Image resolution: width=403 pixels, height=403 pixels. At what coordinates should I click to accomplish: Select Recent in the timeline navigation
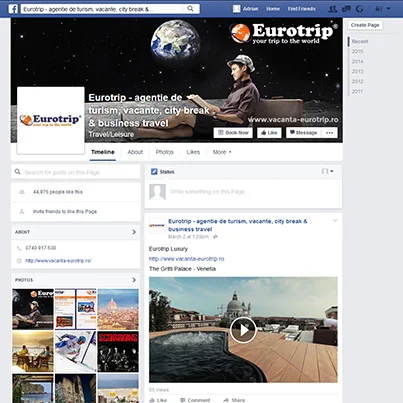(360, 42)
